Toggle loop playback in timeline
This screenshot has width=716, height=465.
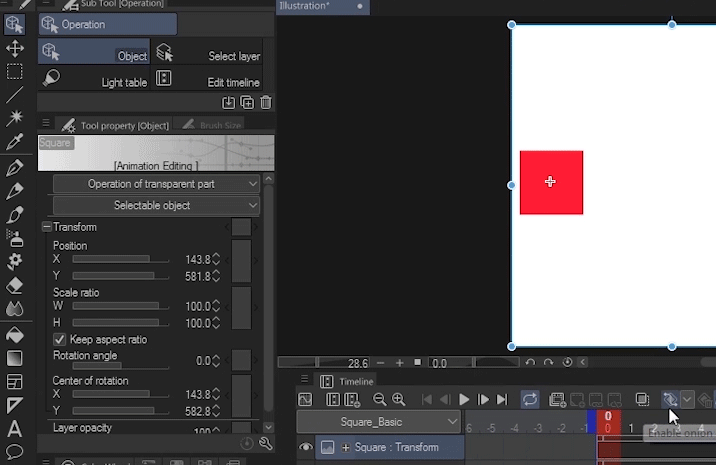530,399
